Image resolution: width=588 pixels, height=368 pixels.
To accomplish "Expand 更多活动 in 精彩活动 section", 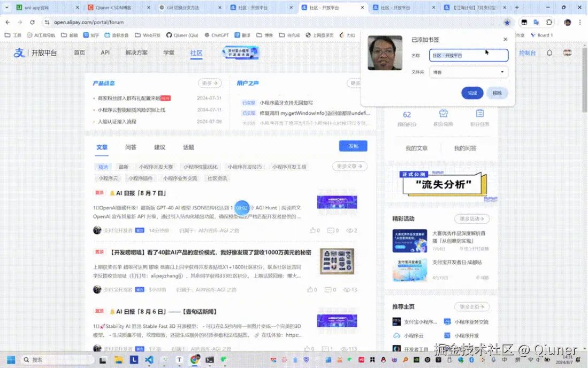I will pos(472,219).
